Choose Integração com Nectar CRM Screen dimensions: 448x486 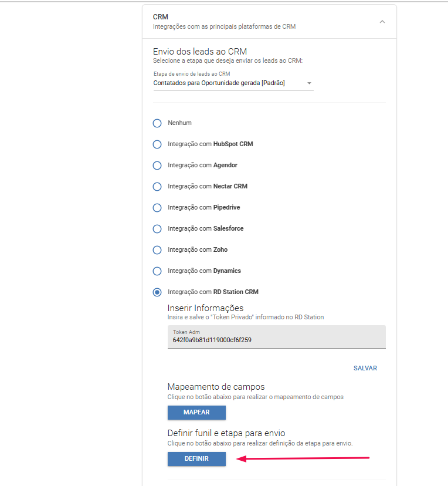pyautogui.click(x=157, y=187)
